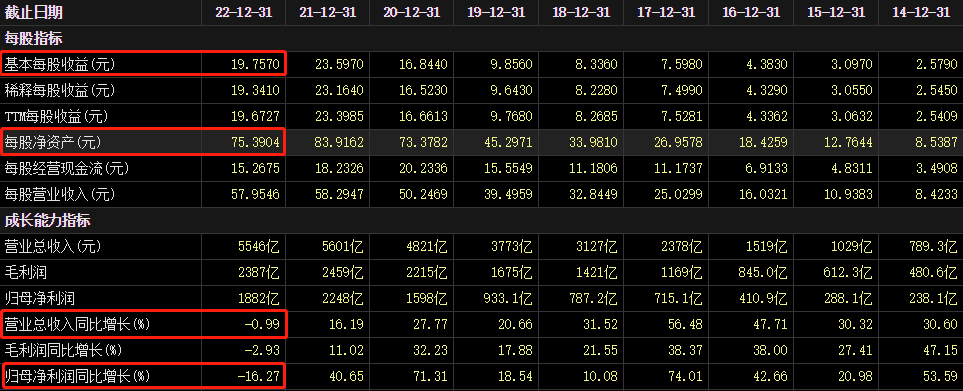Select the 16-12-31 column header
Screen dimensions: 963x391
click(751, 12)
